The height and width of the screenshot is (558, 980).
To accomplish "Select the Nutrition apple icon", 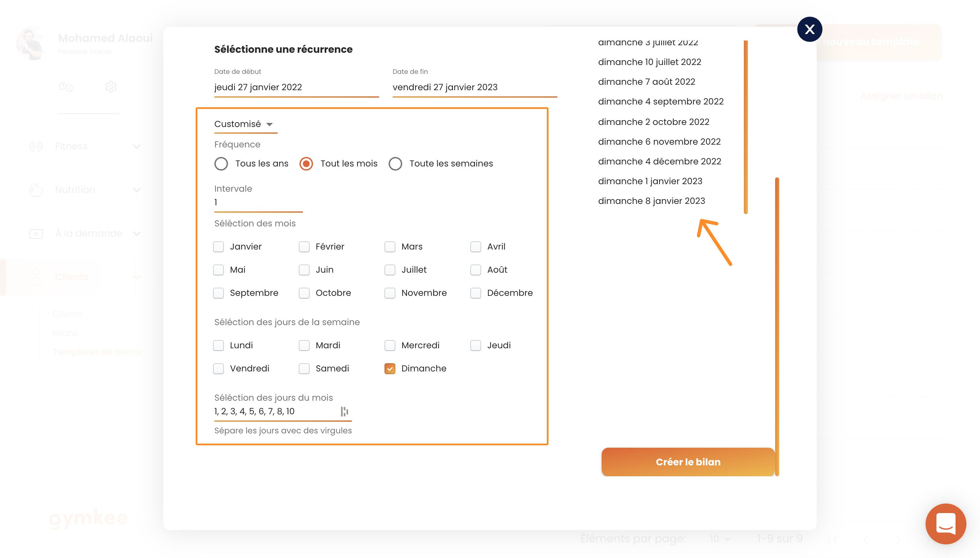I will (36, 190).
